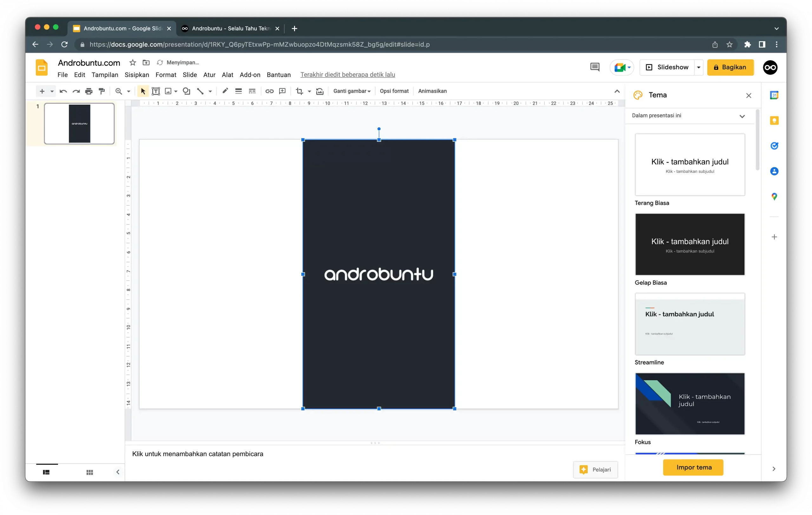
Task: Add a new comment
Action: 282,91
